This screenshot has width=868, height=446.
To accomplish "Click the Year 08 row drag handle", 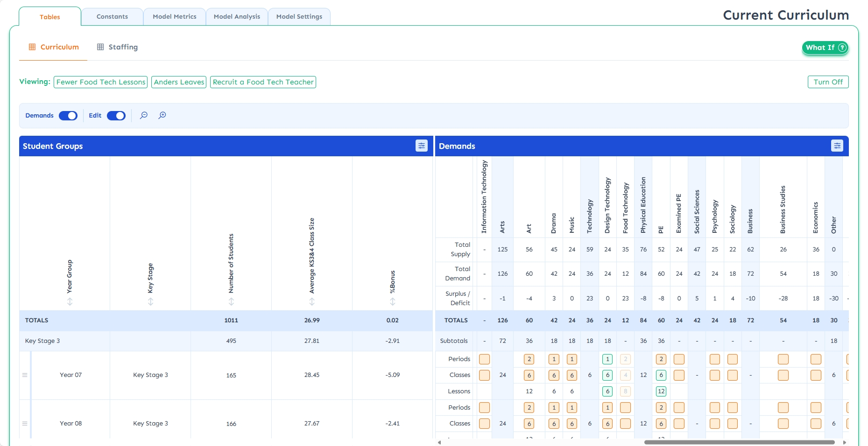I will [x=25, y=424].
